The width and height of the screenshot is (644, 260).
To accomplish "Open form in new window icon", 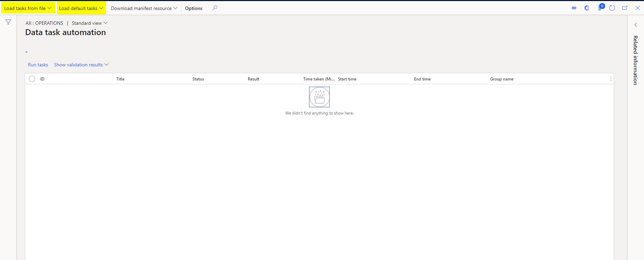I will 625,8.
